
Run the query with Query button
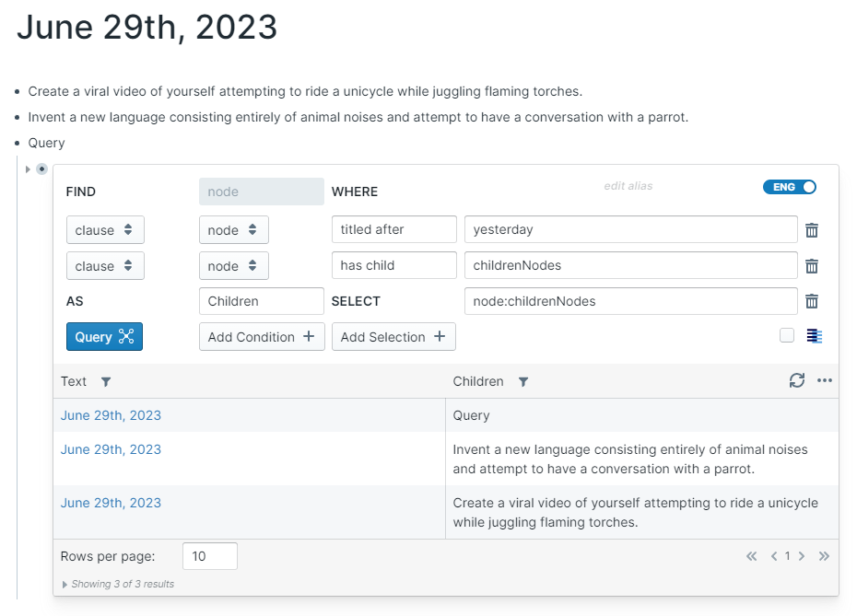click(104, 337)
